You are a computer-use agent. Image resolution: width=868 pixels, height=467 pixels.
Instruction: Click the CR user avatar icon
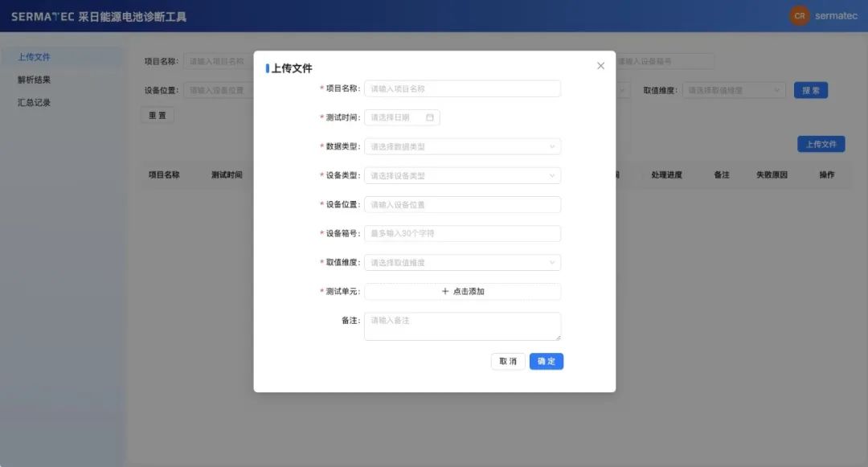click(x=799, y=16)
